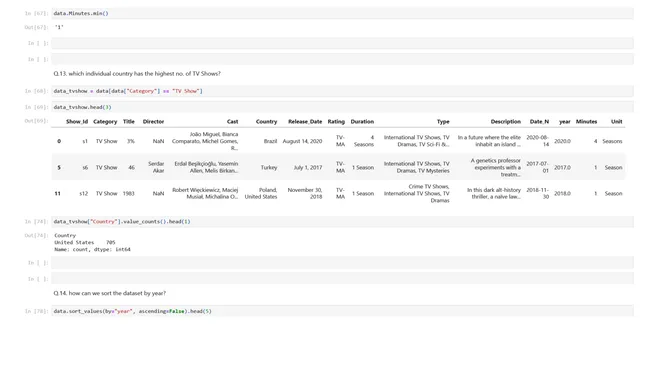Click the duration cell '4 Seasons'
This screenshot has height=366, width=650.
point(364,141)
